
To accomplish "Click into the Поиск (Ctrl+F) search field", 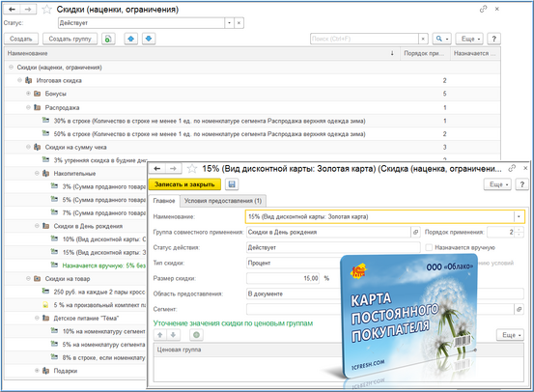I will pos(364,39).
